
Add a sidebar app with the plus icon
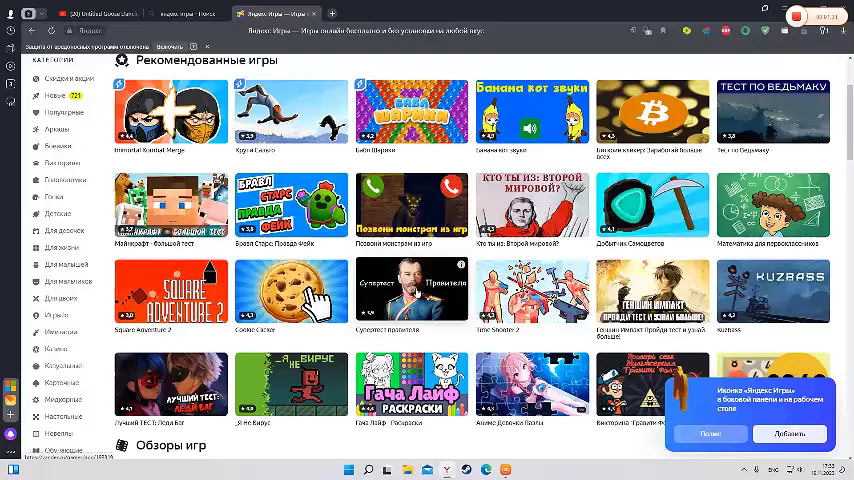(10, 415)
